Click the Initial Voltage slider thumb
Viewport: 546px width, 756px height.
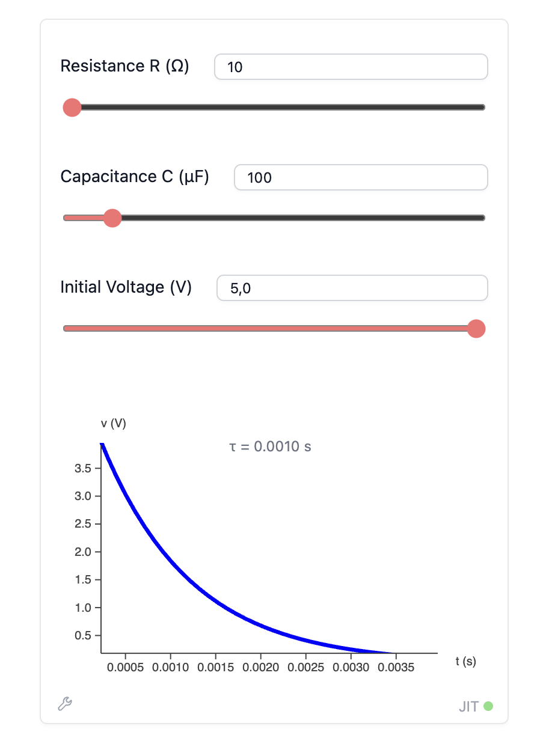tap(476, 329)
